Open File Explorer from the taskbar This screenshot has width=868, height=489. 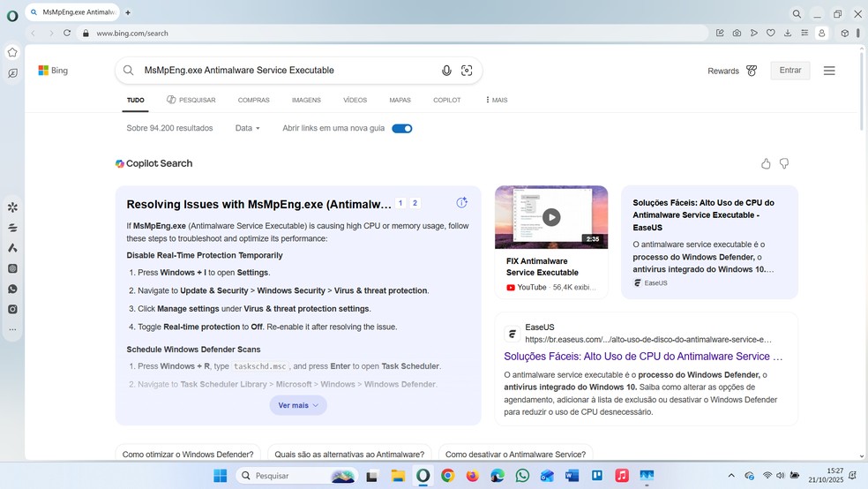click(x=398, y=475)
